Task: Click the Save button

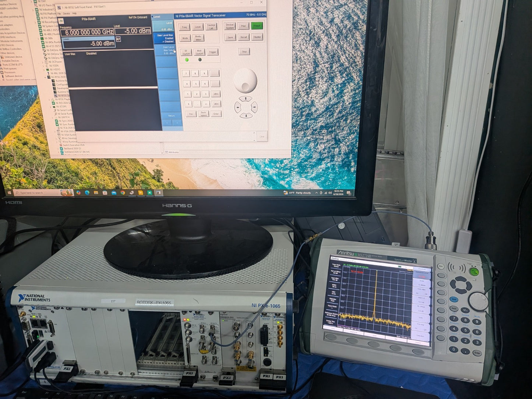Action: tap(230, 37)
